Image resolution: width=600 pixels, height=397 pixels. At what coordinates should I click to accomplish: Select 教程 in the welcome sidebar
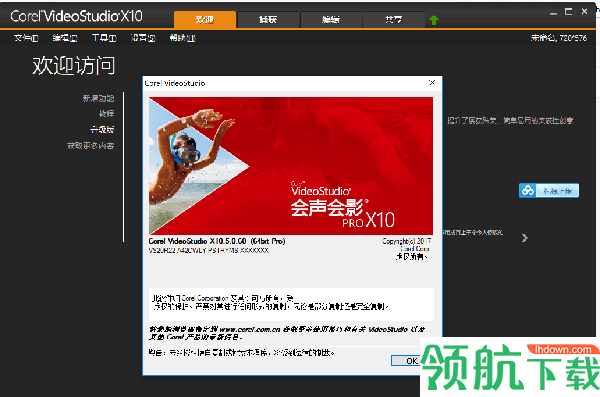(106, 113)
